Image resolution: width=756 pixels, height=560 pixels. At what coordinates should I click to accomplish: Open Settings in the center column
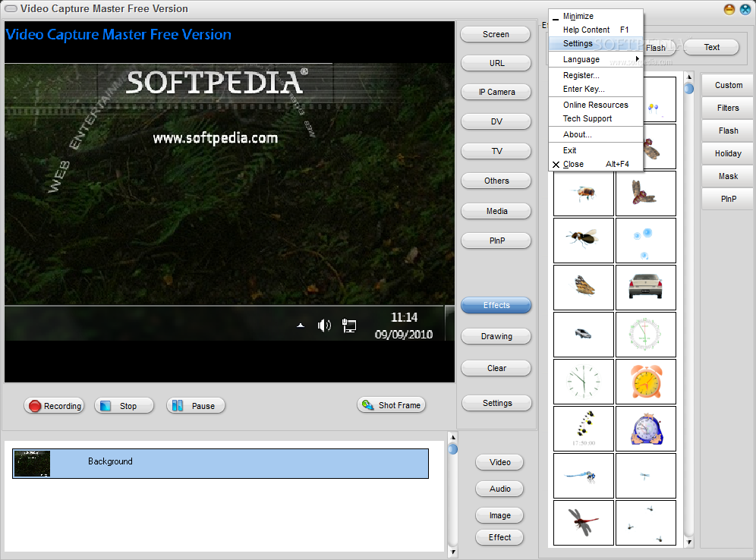tap(496, 403)
